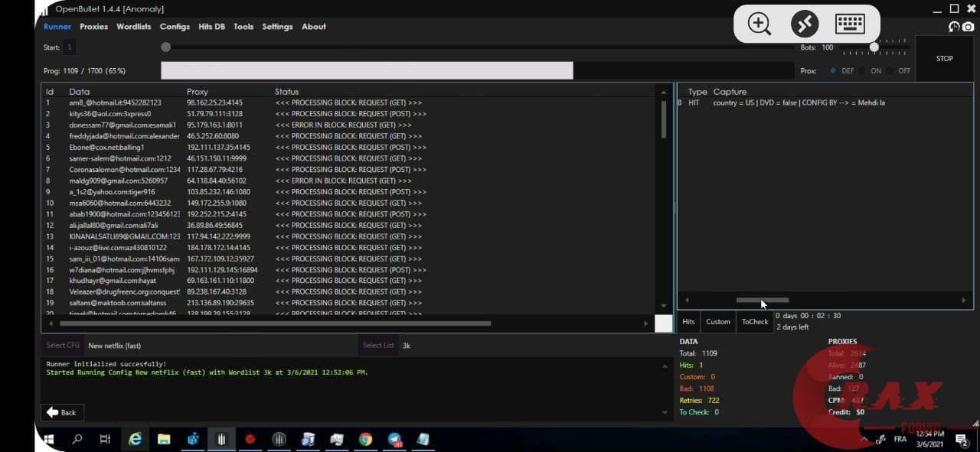Click the progress bar at 65%

367,70
